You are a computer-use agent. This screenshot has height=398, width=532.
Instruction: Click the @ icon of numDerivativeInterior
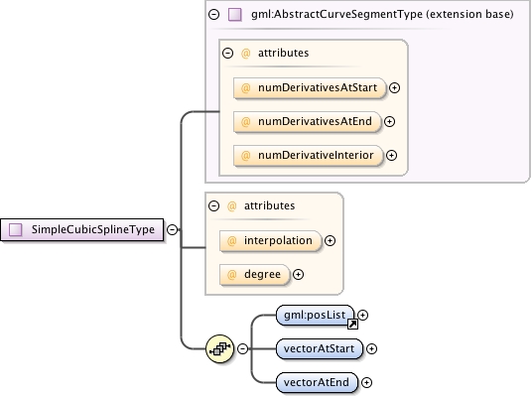(x=245, y=156)
